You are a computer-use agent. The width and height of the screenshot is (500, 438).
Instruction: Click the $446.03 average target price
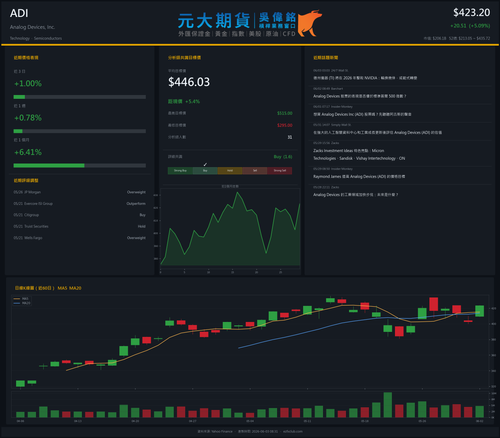point(189,82)
